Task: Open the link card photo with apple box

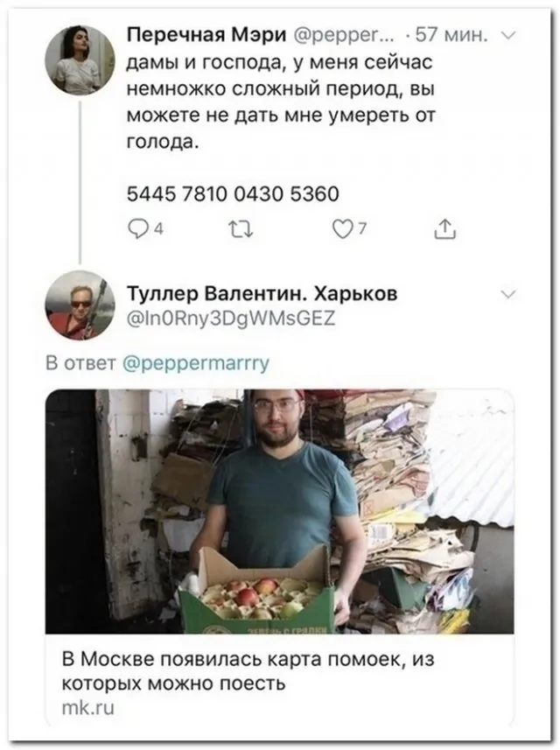Action: [280, 512]
